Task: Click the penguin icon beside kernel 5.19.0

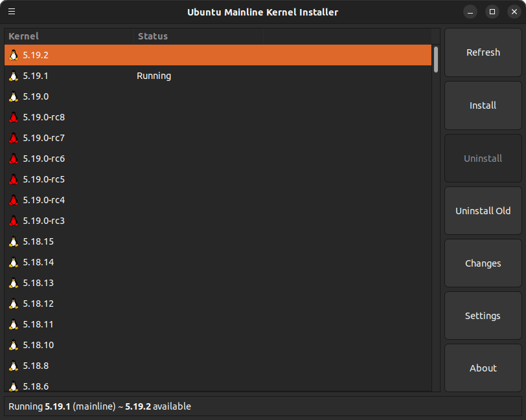Action: (14, 96)
